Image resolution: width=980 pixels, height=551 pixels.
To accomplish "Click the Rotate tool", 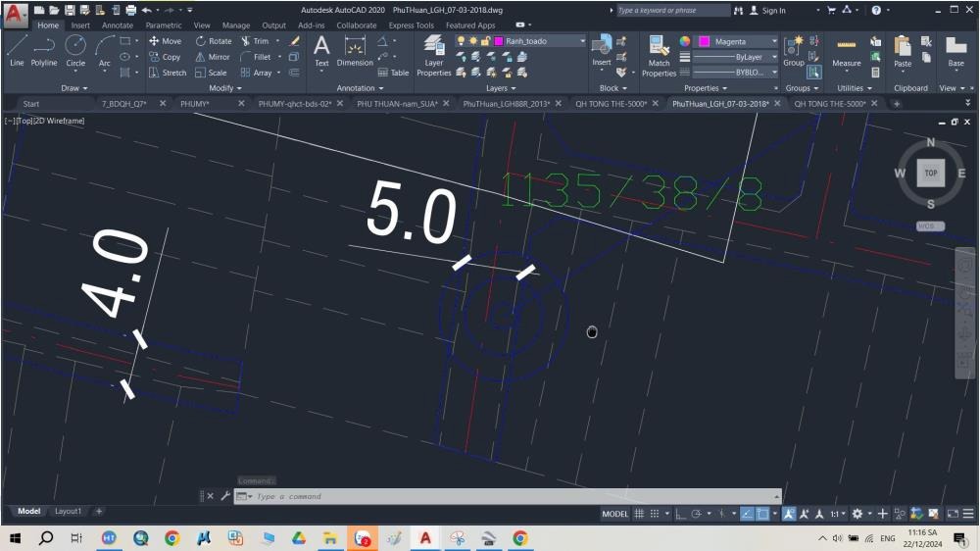I will coord(214,40).
